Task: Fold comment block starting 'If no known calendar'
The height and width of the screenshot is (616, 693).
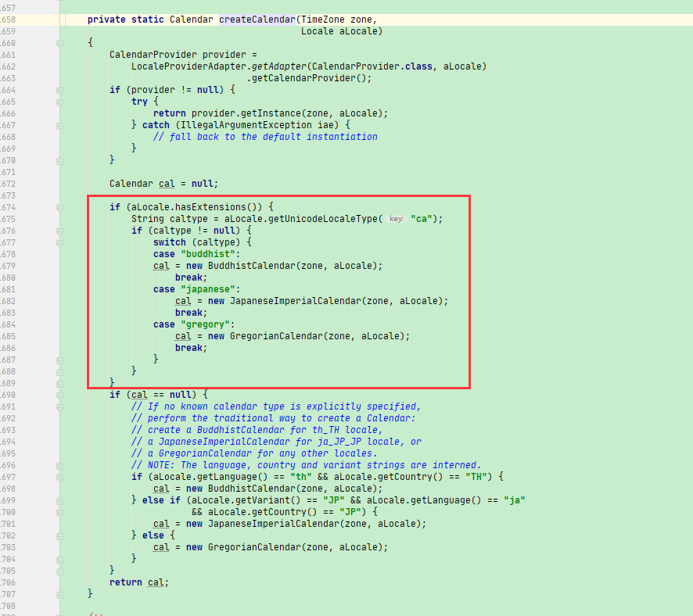Action: pyautogui.click(x=60, y=406)
